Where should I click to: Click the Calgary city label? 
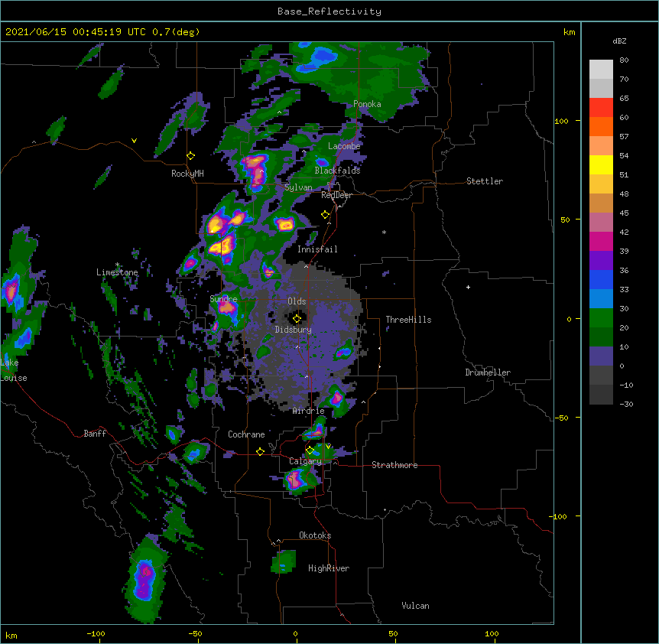click(305, 461)
